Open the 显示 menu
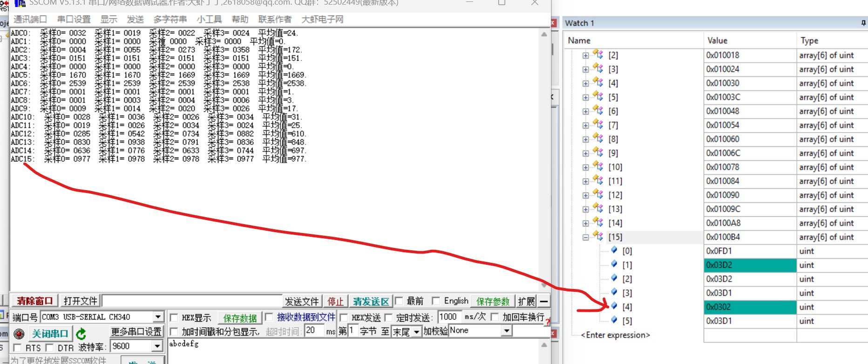Image resolution: width=868 pixels, height=364 pixels. pos(109,19)
